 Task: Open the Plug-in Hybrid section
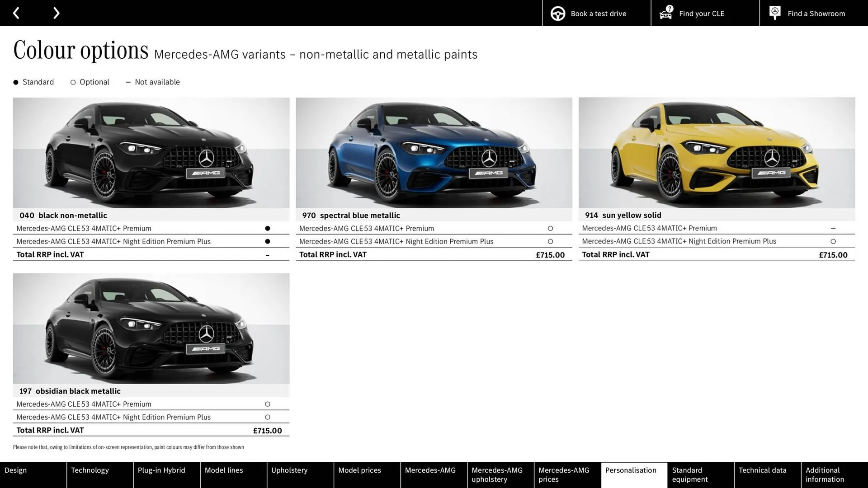click(x=161, y=470)
